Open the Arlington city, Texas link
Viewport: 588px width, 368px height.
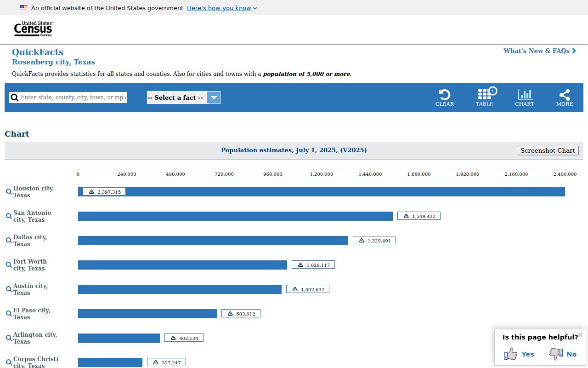(35, 338)
